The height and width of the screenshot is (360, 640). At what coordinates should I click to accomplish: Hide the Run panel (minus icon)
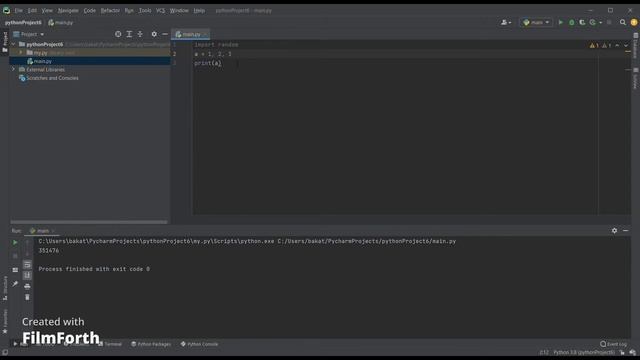point(625,231)
